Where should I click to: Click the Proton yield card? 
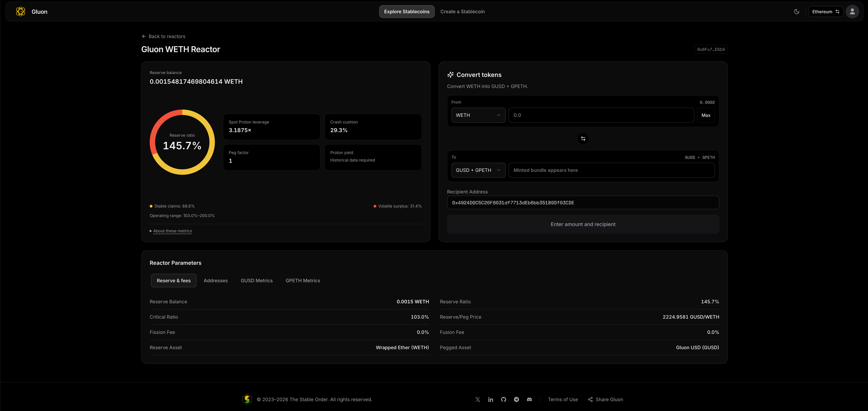373,157
